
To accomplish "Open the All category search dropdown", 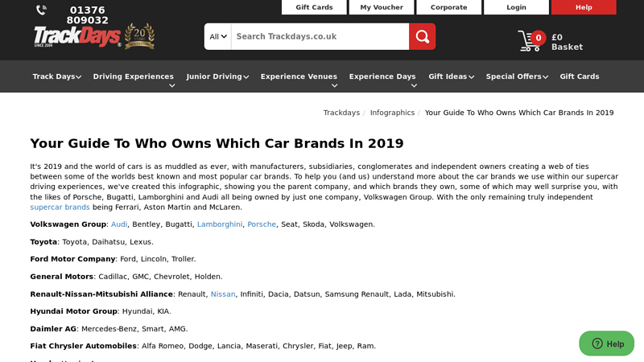I will (218, 36).
